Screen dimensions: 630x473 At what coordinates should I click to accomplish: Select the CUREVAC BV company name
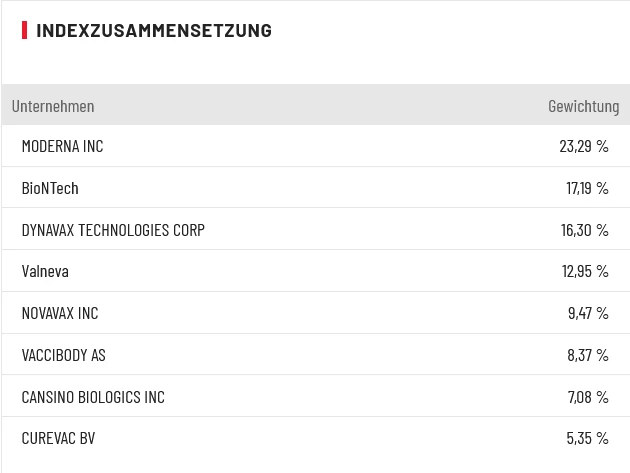58,438
